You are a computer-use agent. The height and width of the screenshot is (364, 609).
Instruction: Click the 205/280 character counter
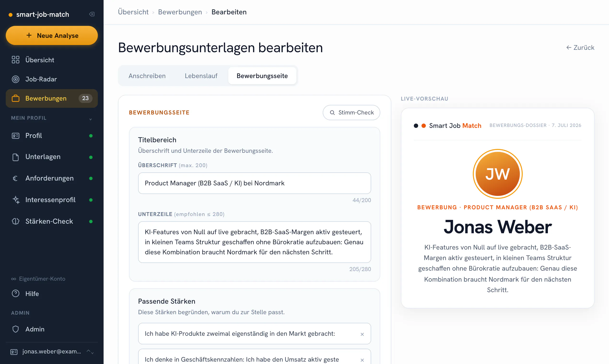(x=360, y=269)
